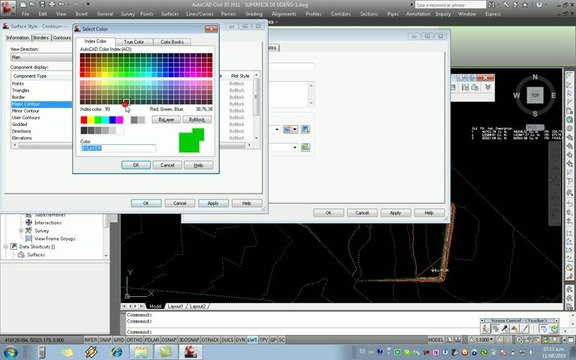Click the binoculars search icon beside keyword field
The image size is (576, 360).
492,5
